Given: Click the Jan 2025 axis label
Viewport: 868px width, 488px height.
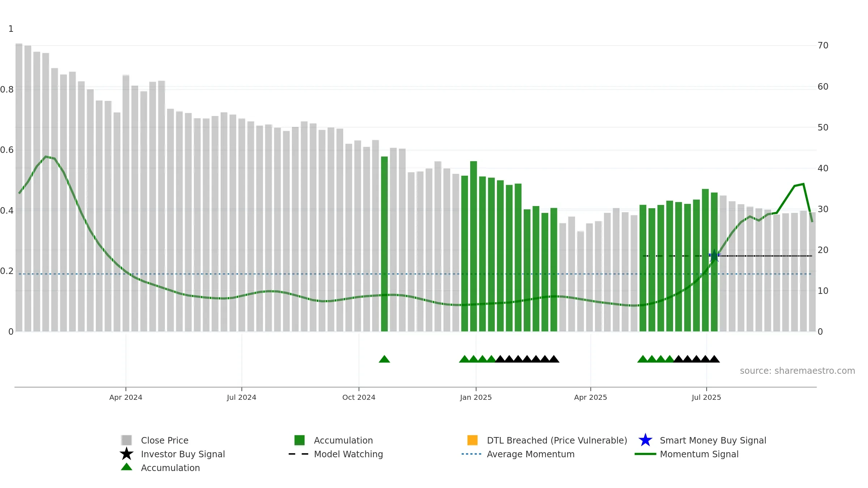Looking at the screenshot, I should tap(476, 397).
